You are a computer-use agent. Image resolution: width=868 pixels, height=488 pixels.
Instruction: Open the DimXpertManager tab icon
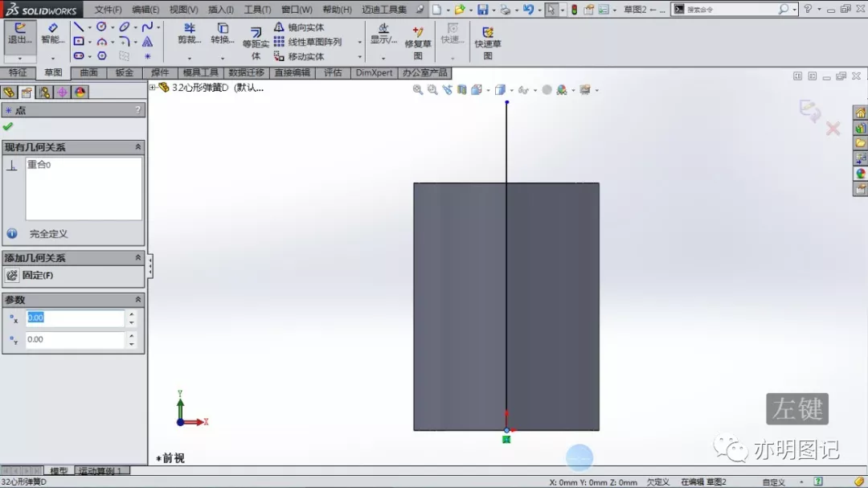tap(62, 92)
